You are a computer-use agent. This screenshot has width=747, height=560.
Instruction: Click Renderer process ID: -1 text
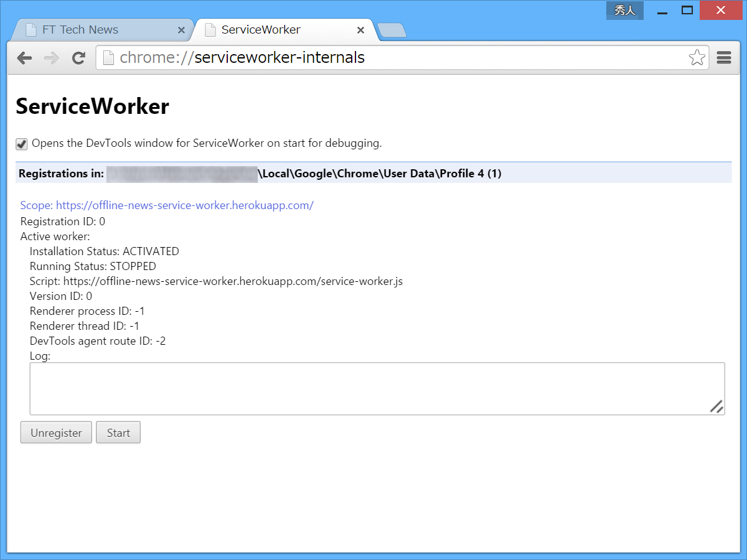coord(87,311)
